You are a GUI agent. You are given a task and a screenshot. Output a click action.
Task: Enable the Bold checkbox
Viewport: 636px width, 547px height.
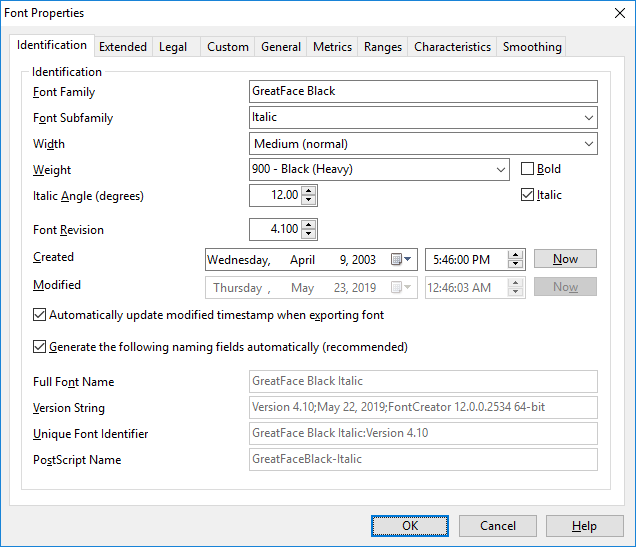coord(529,169)
